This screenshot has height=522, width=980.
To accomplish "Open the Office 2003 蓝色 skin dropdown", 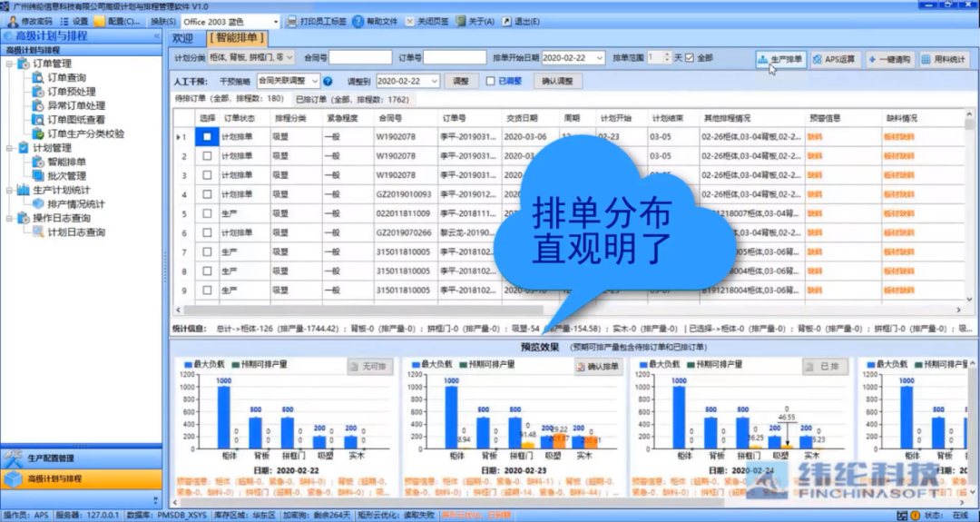I will [x=276, y=22].
